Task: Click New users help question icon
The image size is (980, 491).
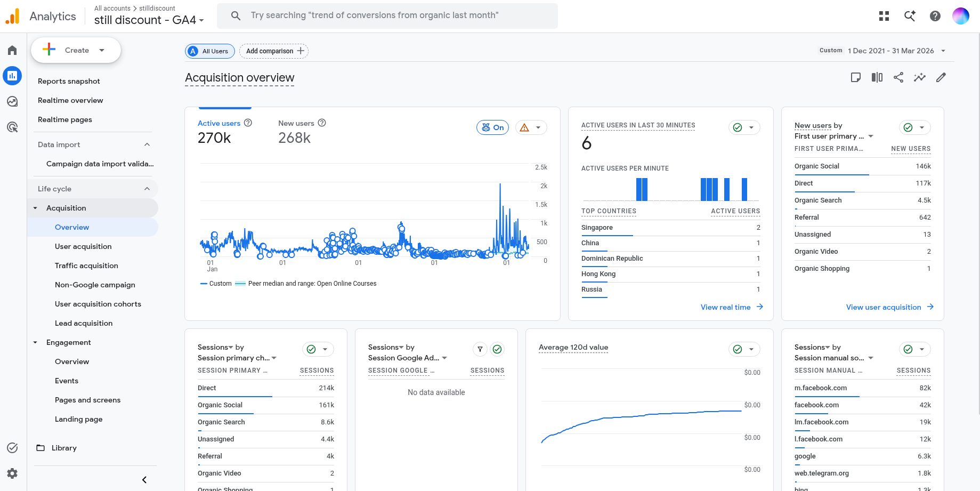Action: [322, 123]
